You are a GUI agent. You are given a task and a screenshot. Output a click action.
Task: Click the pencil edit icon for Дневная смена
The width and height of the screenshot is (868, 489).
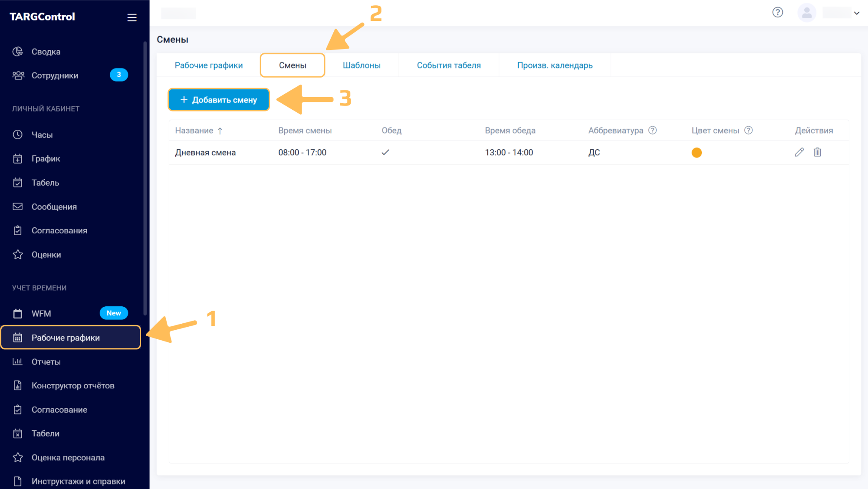[799, 152]
